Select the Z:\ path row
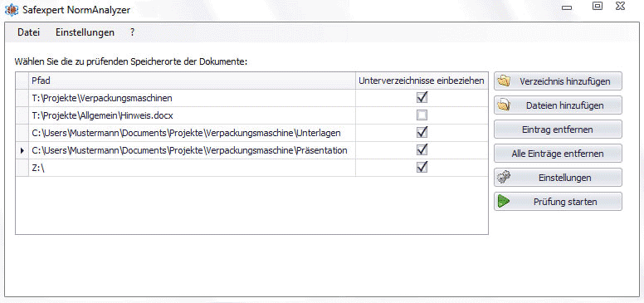 click(x=192, y=168)
